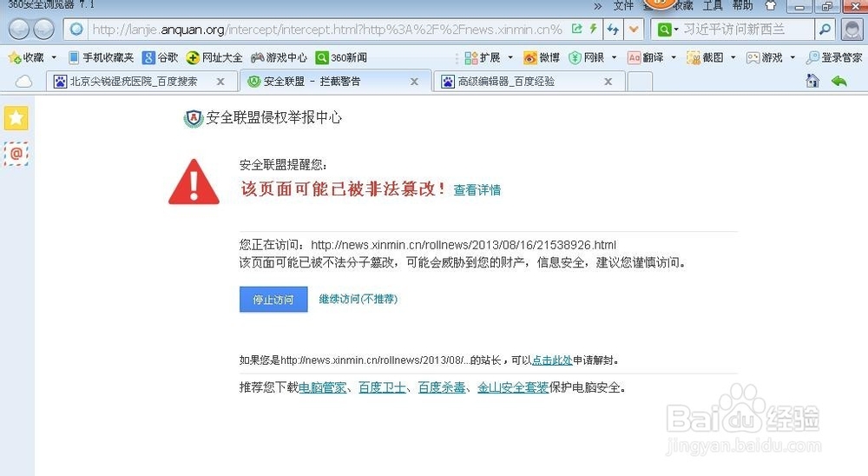The width and height of the screenshot is (868, 476).
Task: Click the magnifier search button
Action: 825,30
